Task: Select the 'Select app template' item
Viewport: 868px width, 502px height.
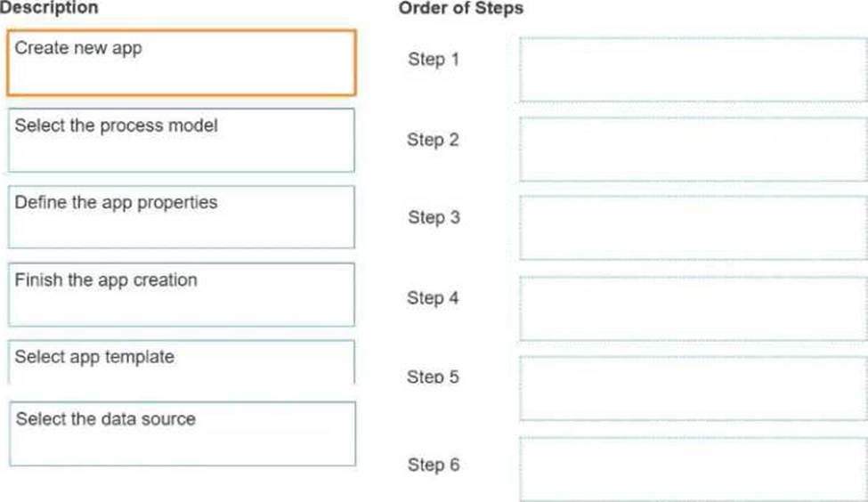Action: [181, 361]
